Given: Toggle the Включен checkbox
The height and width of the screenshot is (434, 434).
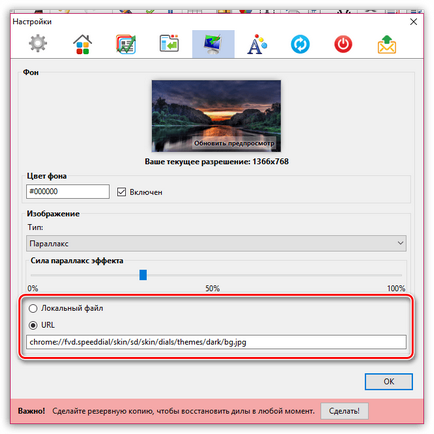Looking at the screenshot, I should 121,192.
